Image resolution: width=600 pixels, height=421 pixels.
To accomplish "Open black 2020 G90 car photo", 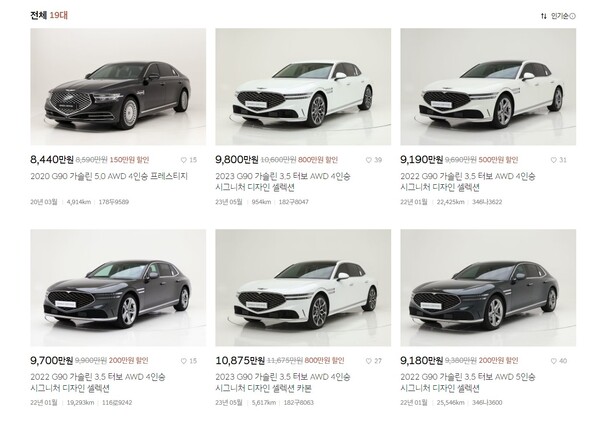I will coord(118,86).
